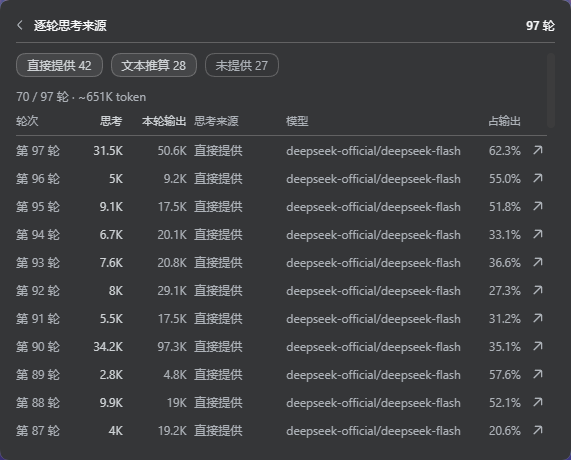Sort by the 思考 column header
Image resolution: width=571 pixels, height=460 pixels.
coord(111,121)
